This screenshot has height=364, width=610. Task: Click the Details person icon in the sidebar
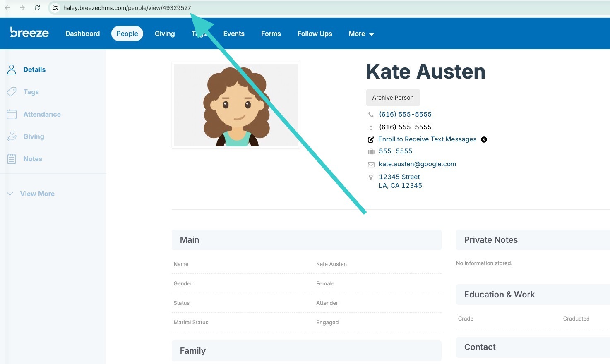pos(12,69)
